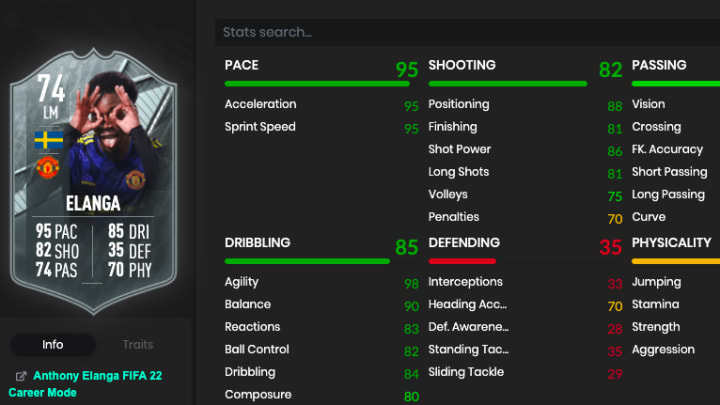
Task: Click the DRIBBLING category heading
Action: [x=257, y=242]
